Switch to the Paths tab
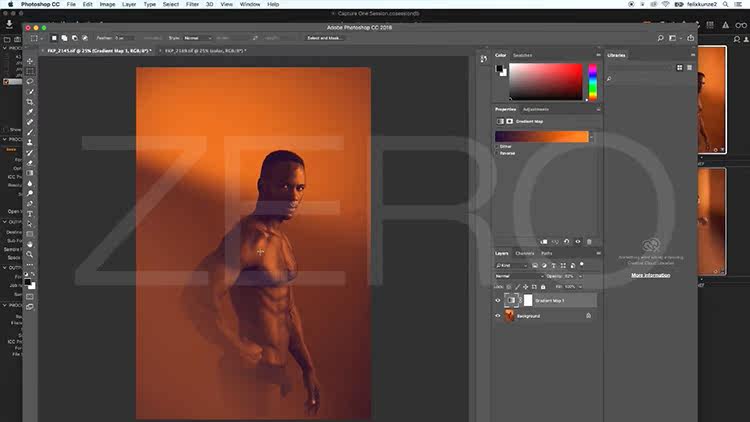Image resolution: width=750 pixels, height=422 pixels. 546,253
